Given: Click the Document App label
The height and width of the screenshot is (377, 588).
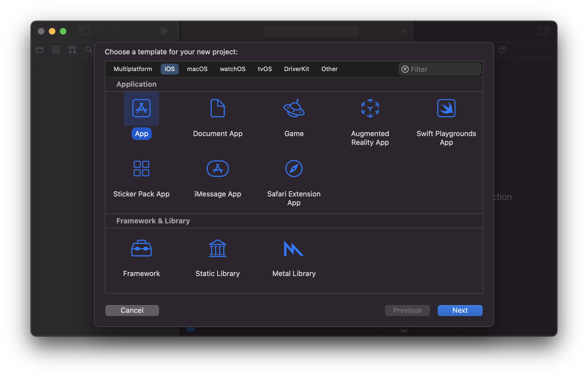Looking at the screenshot, I should click(218, 134).
